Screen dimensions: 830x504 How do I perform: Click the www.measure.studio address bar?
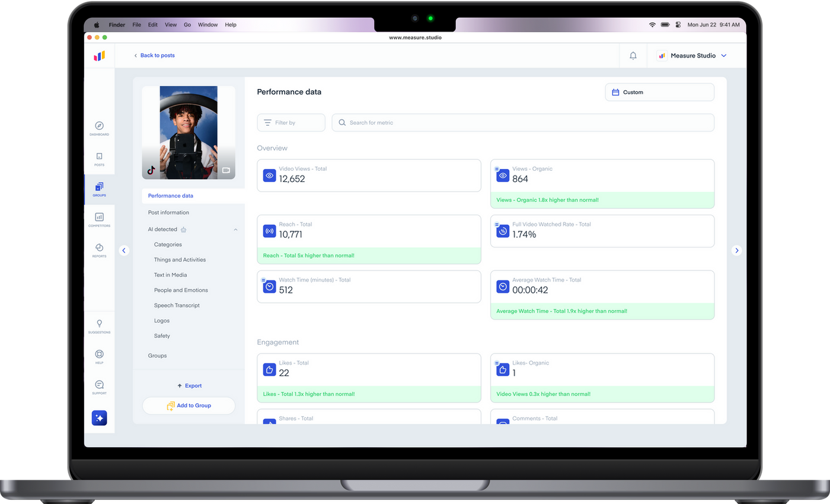415,37
